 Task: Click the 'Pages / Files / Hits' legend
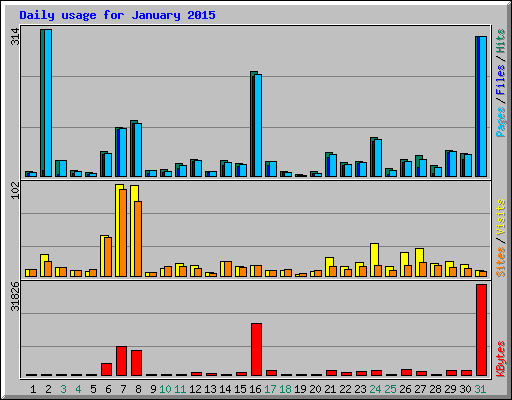pyautogui.click(x=500, y=83)
